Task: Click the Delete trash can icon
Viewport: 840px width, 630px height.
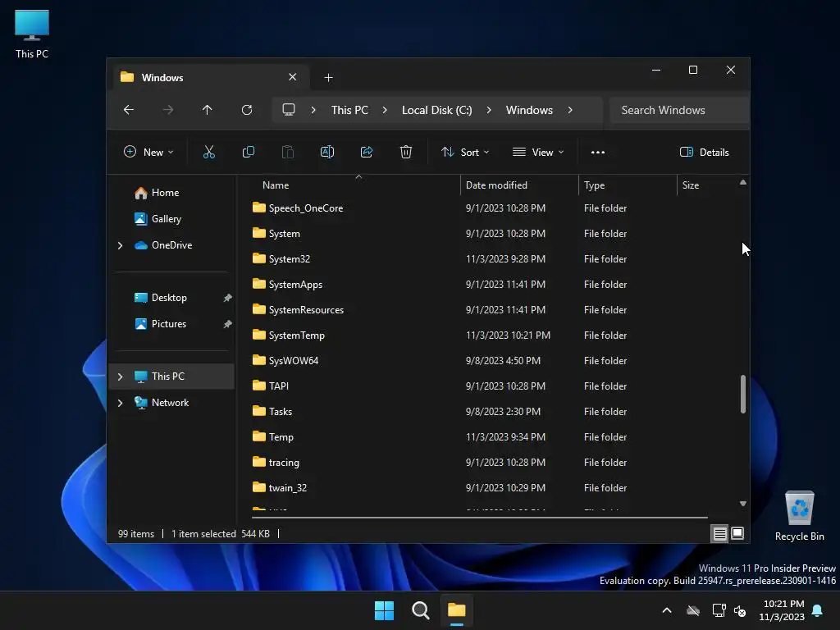Action: click(x=405, y=152)
